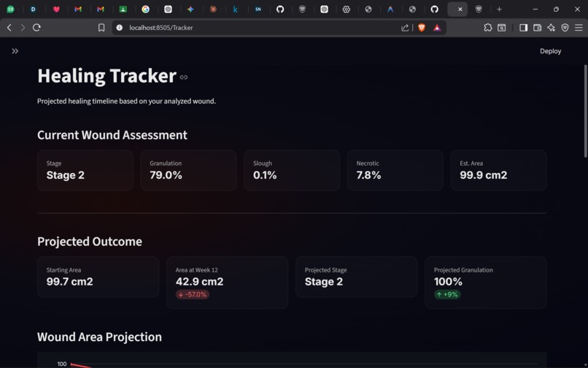Screen dimensions: 588x368
Task: Open the Brave VPN shield toolbar icon
Action: (565, 28)
